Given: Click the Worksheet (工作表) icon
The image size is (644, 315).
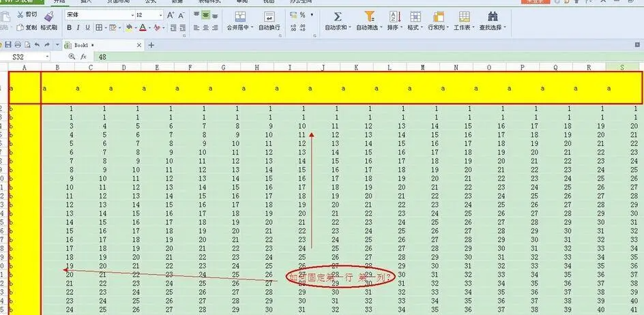Looking at the screenshot, I should coord(464,16).
